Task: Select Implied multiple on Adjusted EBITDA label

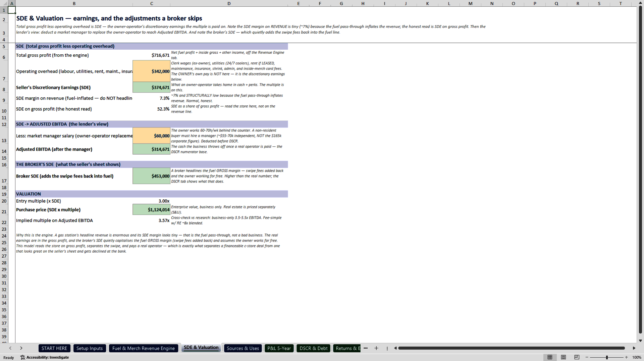Action: pos(54,220)
